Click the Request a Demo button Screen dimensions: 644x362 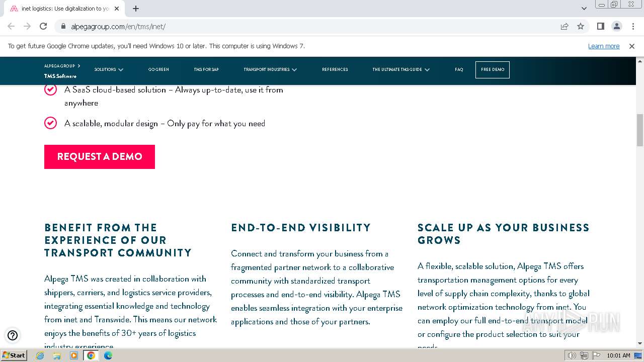[100, 156]
